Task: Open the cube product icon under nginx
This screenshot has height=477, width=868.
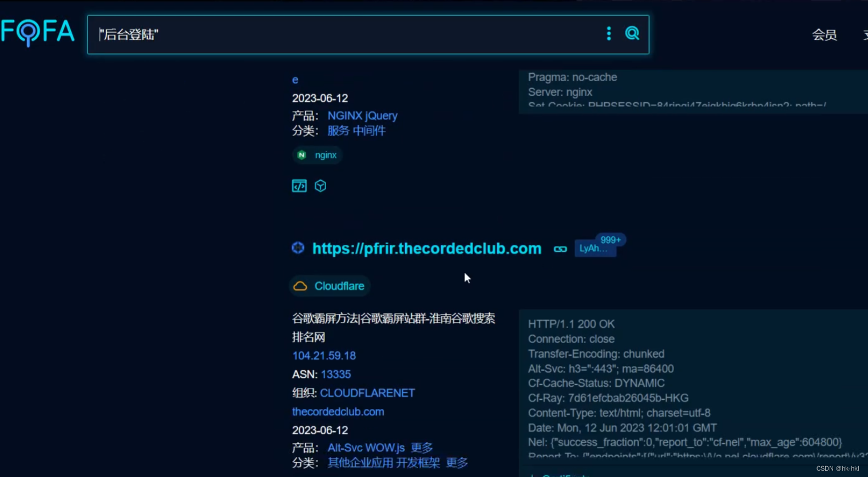Action: [320, 186]
